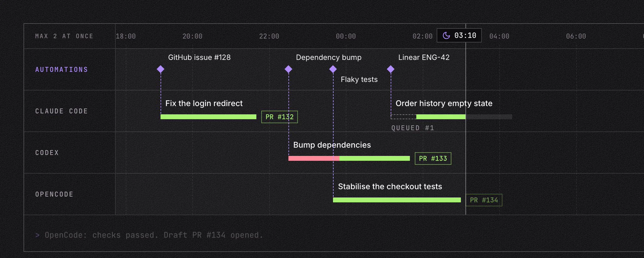Open the PR #133 badge
The width and height of the screenshot is (644, 258).
click(x=433, y=158)
